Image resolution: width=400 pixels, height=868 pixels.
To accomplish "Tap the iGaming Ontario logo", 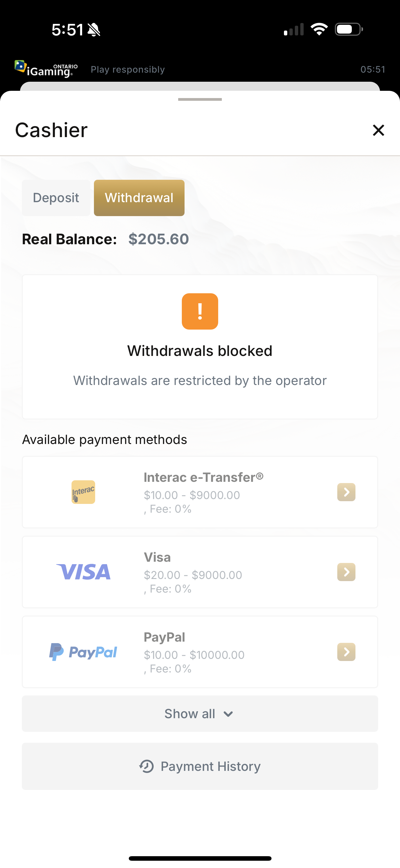I will click(x=46, y=69).
